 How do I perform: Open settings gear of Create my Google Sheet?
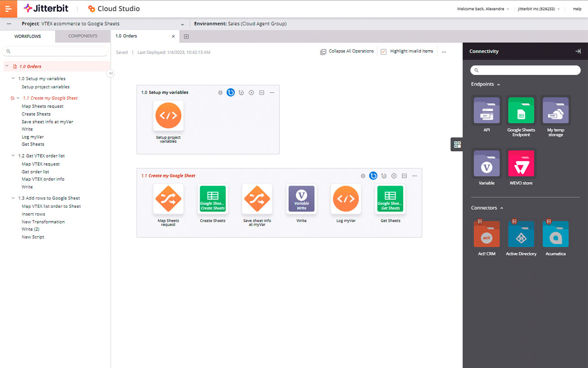point(363,176)
